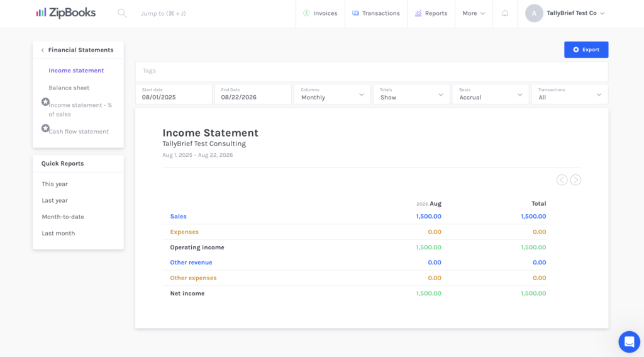644x357 pixels.
Task: Click Expenses 0.00 in Aug column
Action: [435, 232]
